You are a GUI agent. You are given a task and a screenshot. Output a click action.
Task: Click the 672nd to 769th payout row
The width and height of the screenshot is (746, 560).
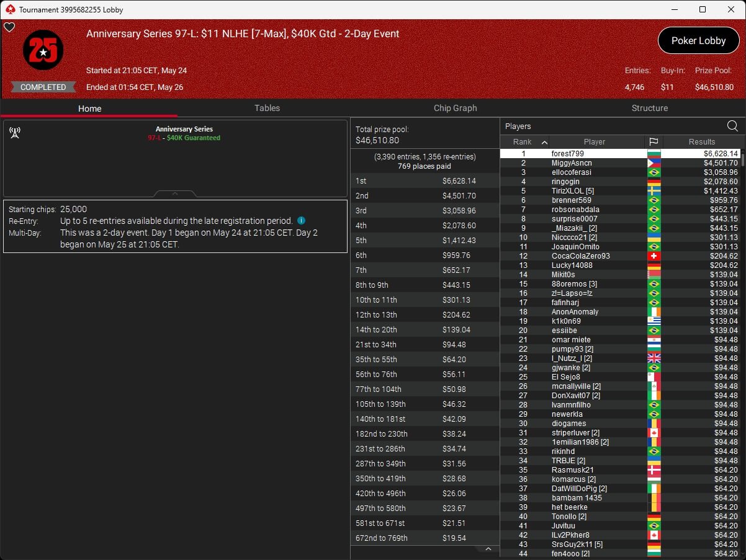pos(425,538)
